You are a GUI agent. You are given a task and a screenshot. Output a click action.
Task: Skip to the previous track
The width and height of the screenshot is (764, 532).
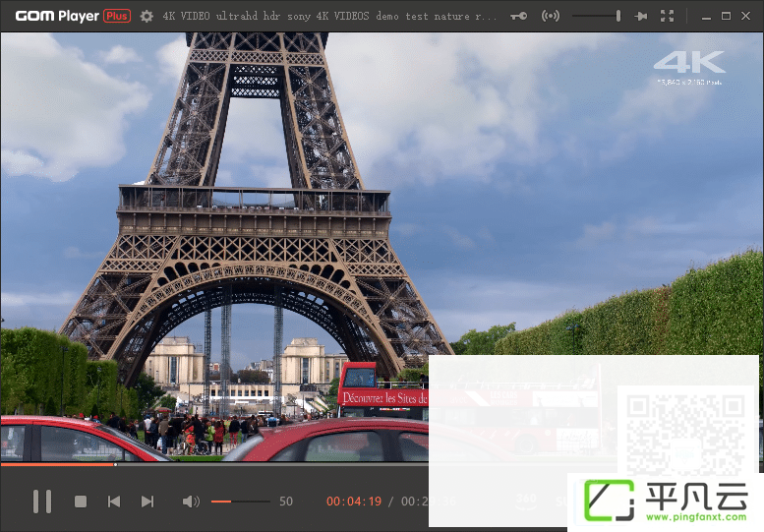coord(113,502)
